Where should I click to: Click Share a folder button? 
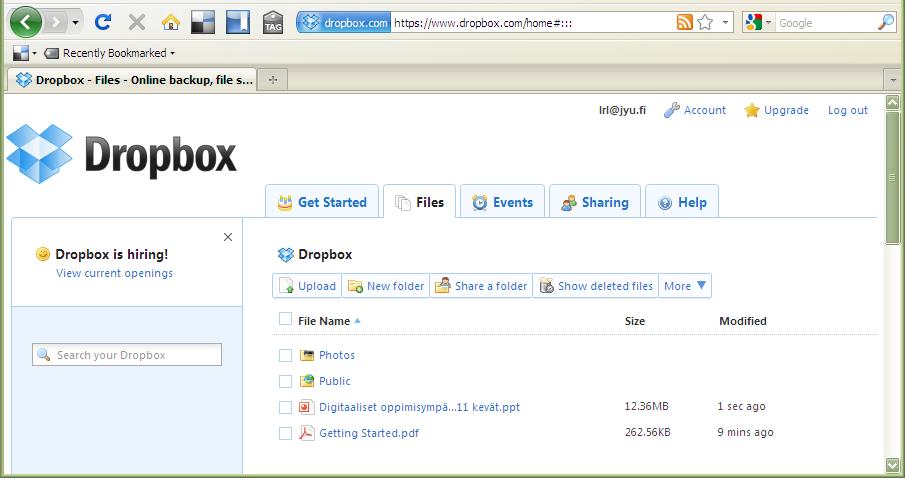(x=481, y=286)
